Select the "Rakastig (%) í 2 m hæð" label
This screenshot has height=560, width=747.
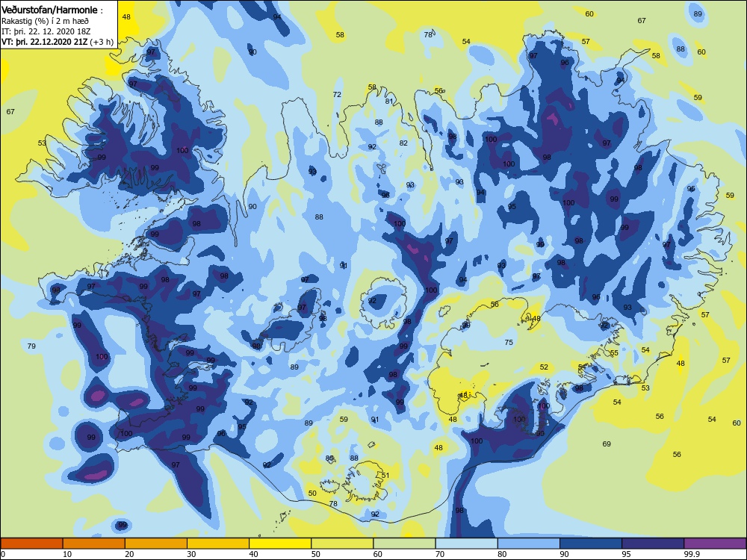point(45,21)
